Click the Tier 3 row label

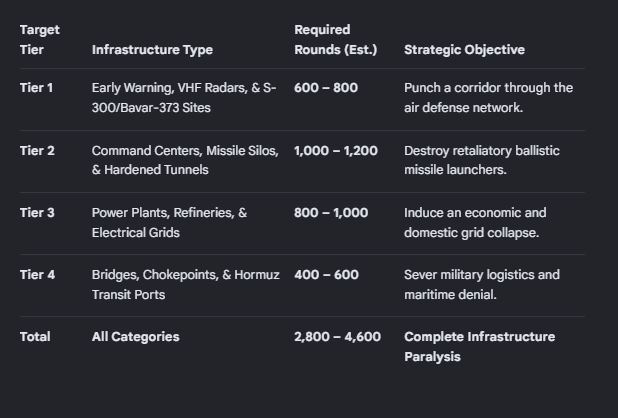coord(37,213)
